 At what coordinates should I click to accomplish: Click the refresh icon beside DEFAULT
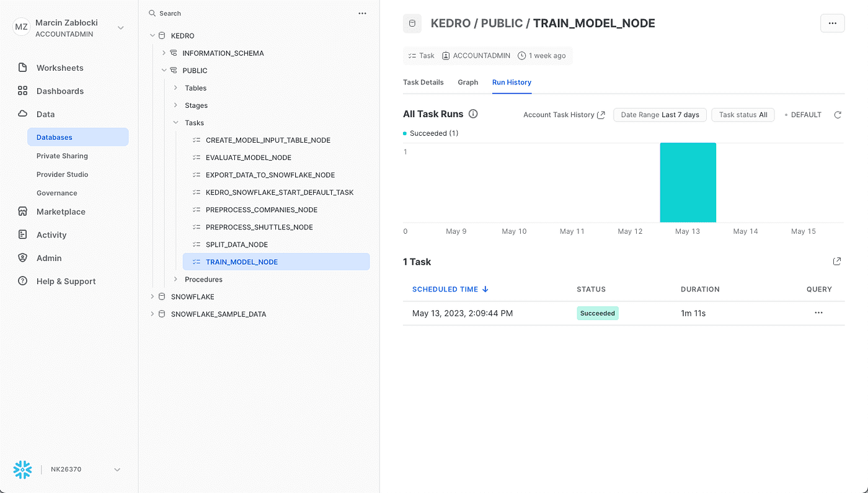[x=838, y=115]
